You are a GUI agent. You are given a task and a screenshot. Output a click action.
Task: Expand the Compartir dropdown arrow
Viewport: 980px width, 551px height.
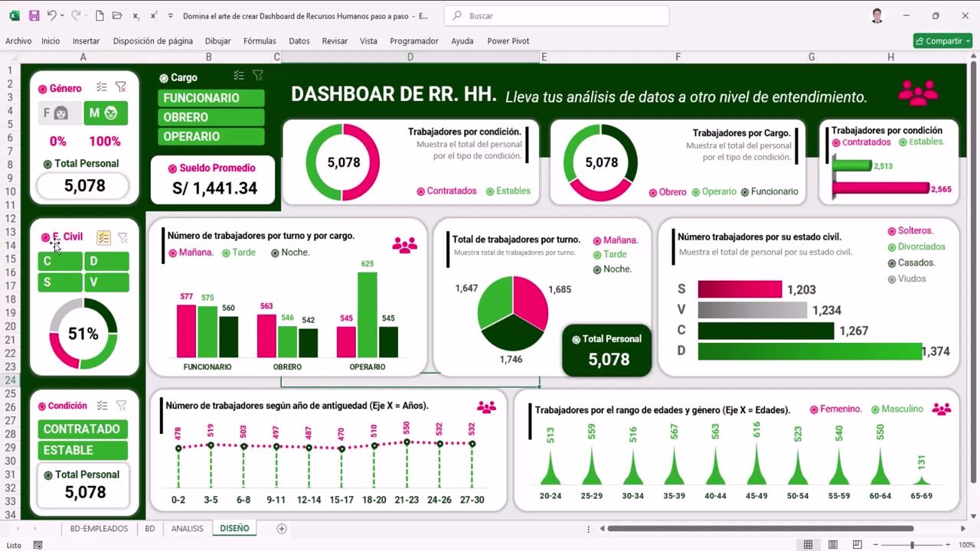[x=968, y=41]
